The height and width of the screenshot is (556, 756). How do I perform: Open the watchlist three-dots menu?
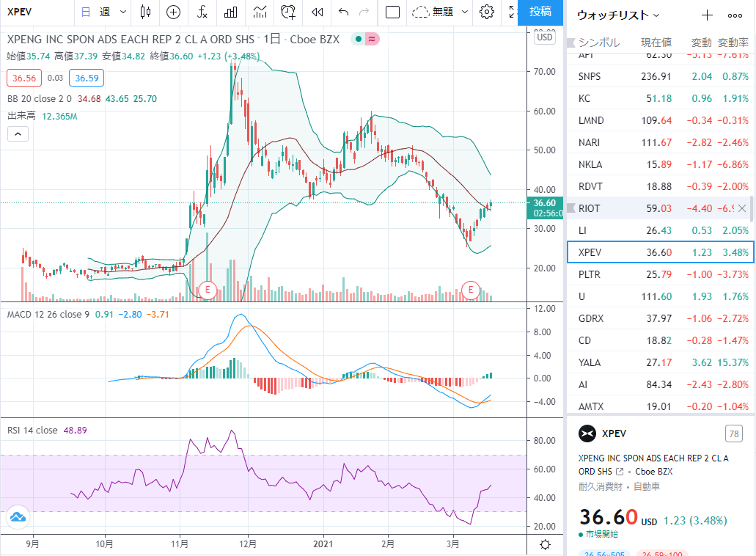[735, 15]
